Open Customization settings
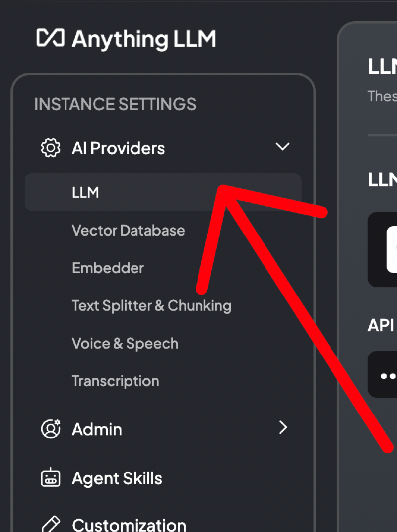Image resolution: width=397 pixels, height=532 pixels. click(129, 525)
